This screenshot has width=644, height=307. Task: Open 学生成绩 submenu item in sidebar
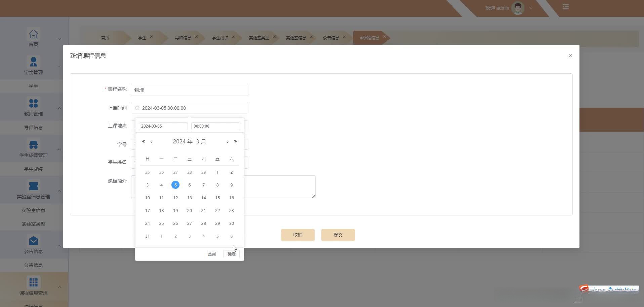click(x=33, y=169)
